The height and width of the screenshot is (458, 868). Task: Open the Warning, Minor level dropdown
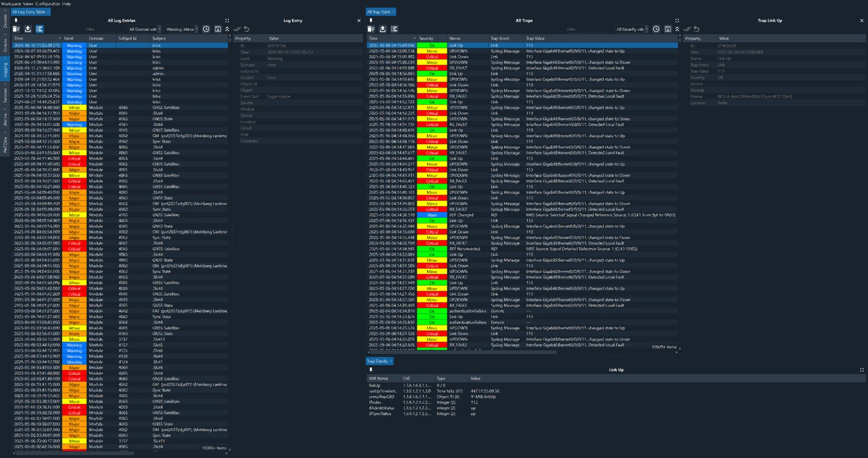click(182, 29)
